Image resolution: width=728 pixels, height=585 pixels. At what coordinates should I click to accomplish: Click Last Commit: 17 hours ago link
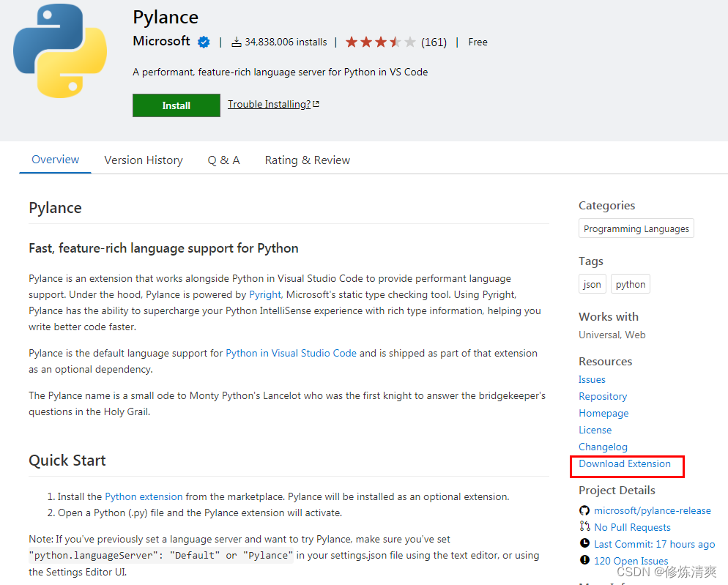(654, 544)
